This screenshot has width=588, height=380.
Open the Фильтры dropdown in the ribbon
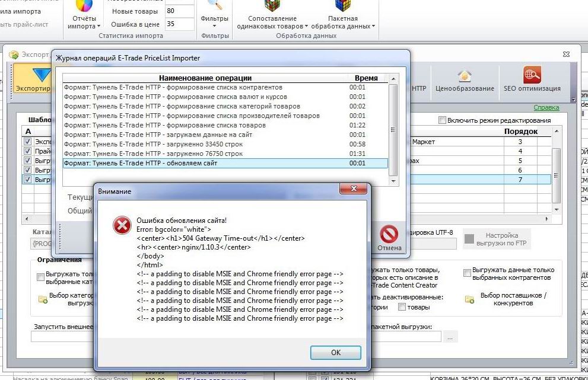pyautogui.click(x=214, y=22)
